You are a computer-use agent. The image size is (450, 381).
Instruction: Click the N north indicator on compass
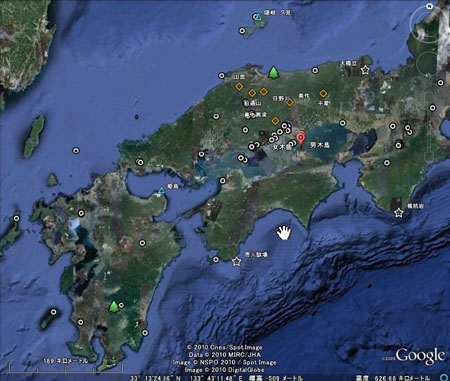[430, 6]
